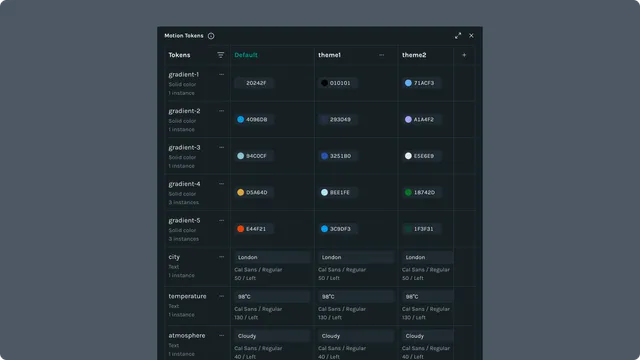Edit the London field in Default column

[272, 257]
